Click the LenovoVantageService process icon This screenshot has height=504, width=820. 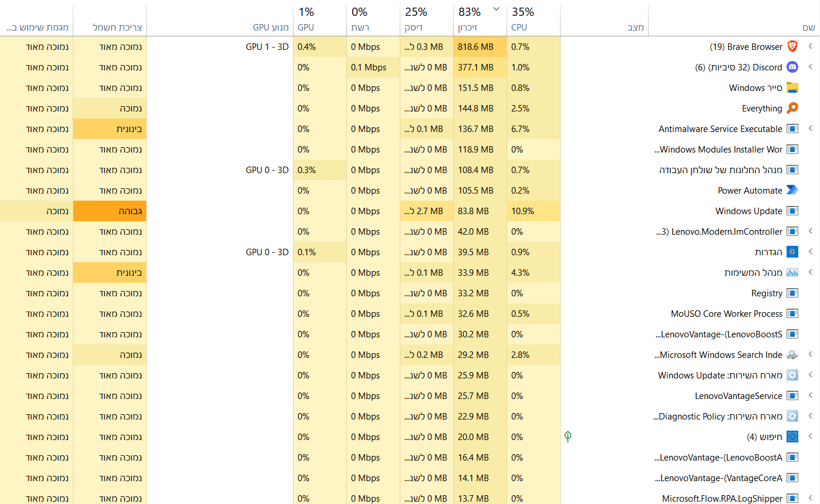792,396
